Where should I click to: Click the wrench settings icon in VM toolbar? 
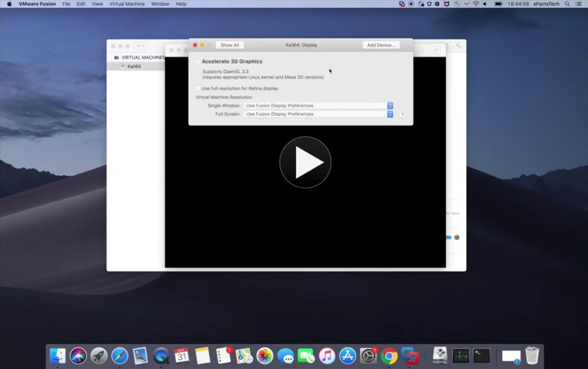[458, 46]
